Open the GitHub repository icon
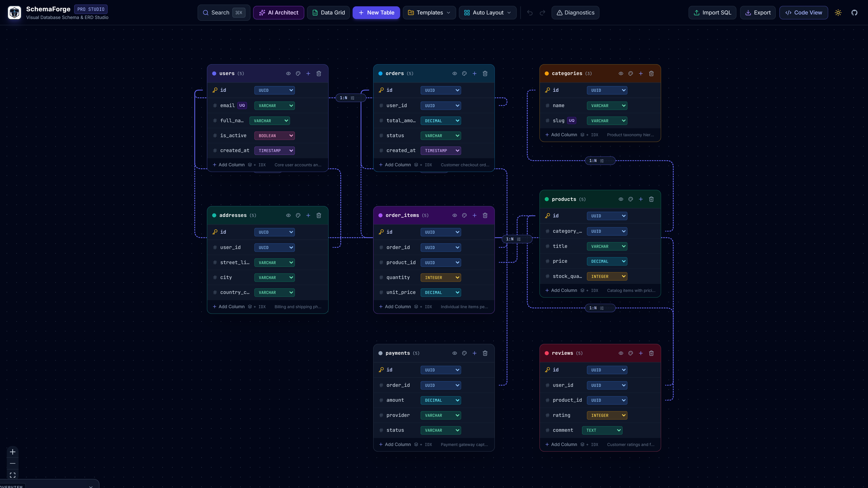The image size is (868, 488). [x=854, y=13]
